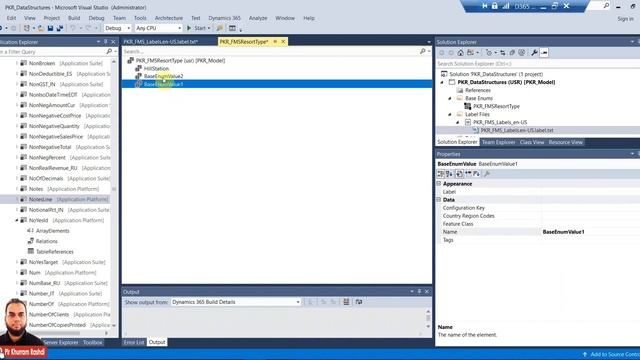The width and height of the screenshot is (640, 360).
Task: Close the PKR_FMSResortType tab
Action: point(283,42)
